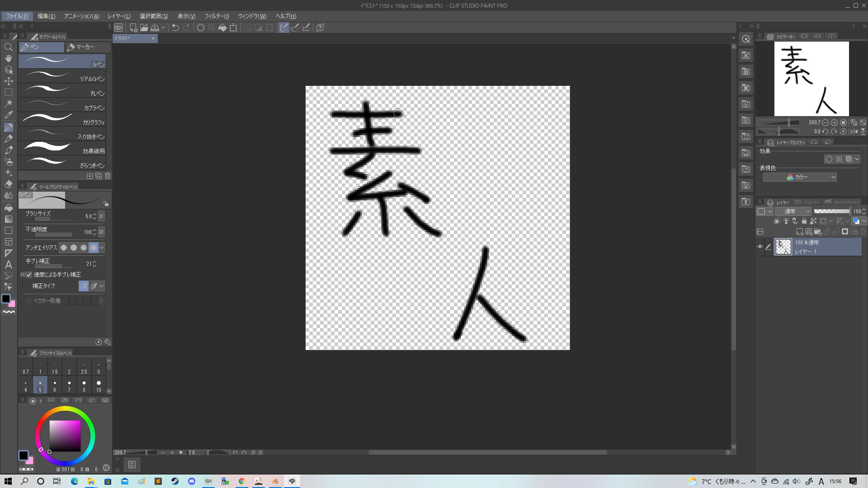
Task: Expand the 補正タイプ dropdown arrow
Action: click(102, 286)
